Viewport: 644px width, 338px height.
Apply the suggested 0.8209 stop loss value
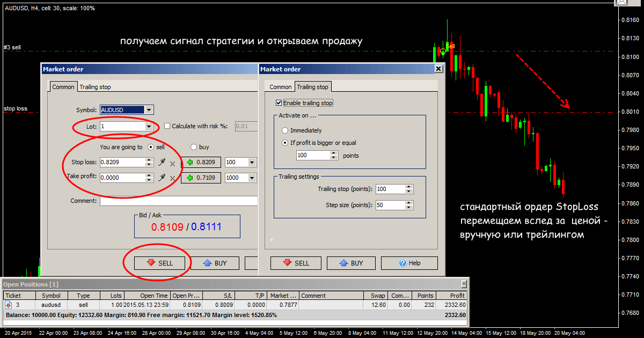[x=201, y=163]
